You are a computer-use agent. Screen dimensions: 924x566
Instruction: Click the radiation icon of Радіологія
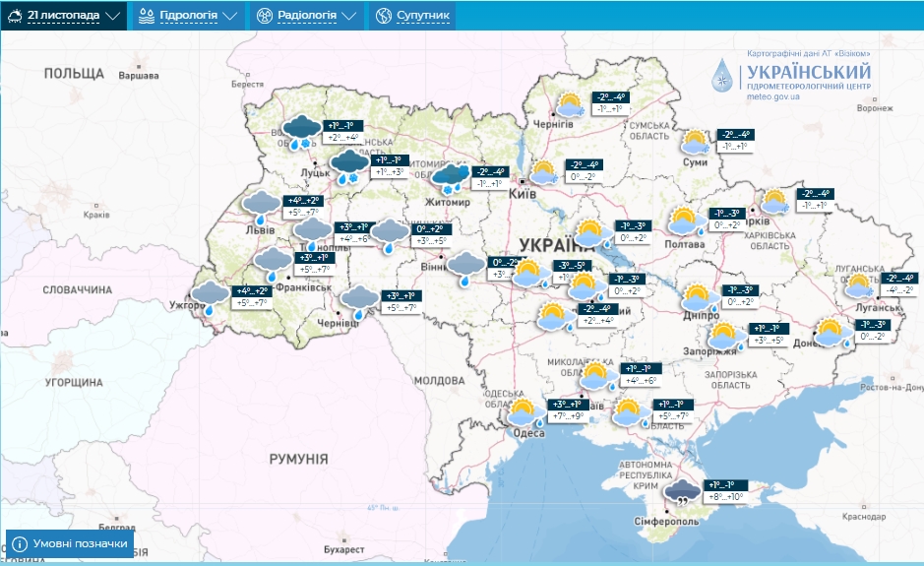coord(265,16)
